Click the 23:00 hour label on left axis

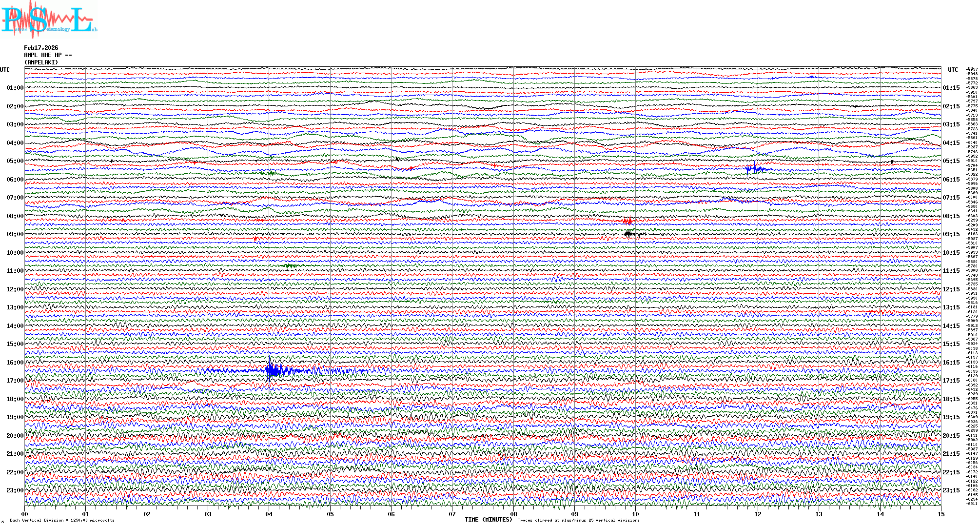[x=15, y=490]
